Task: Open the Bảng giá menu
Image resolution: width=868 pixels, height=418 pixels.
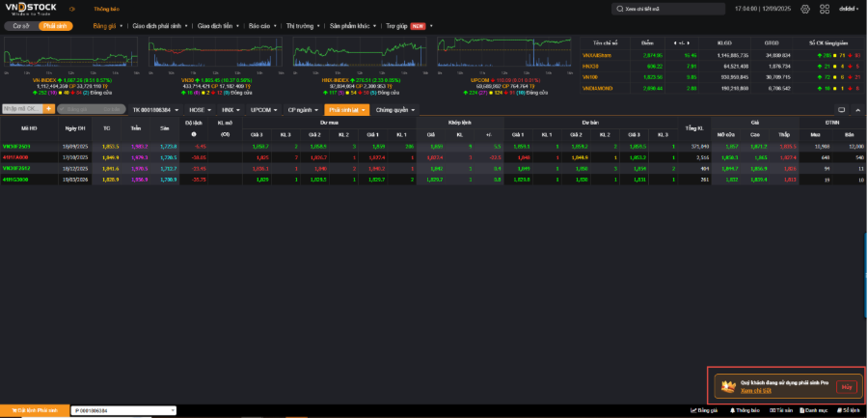Action: pyautogui.click(x=107, y=26)
